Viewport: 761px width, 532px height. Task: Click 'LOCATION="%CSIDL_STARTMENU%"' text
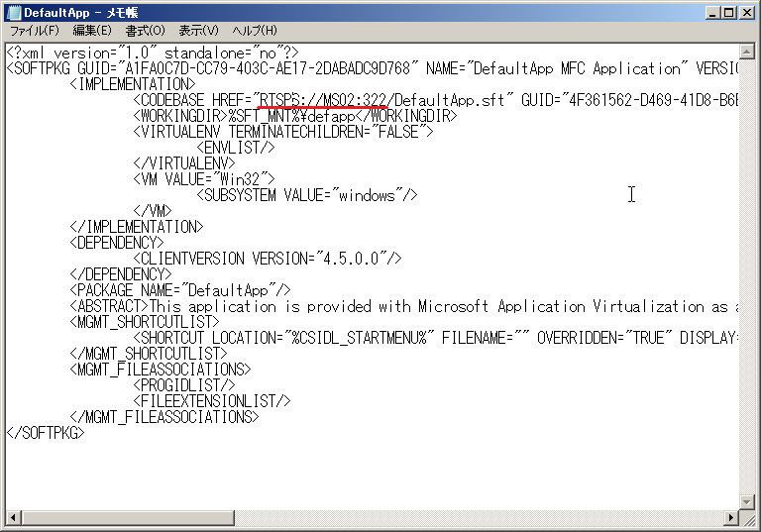point(323,338)
